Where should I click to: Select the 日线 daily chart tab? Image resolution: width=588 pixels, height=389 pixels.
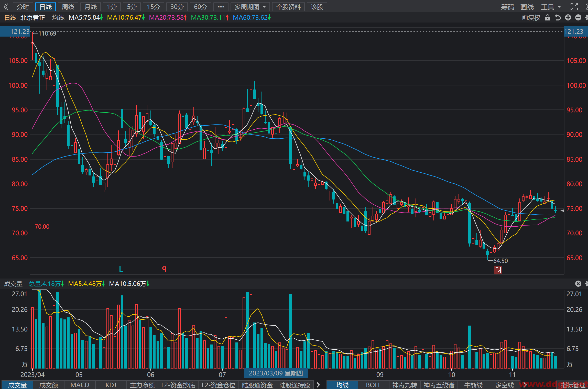(x=46, y=7)
